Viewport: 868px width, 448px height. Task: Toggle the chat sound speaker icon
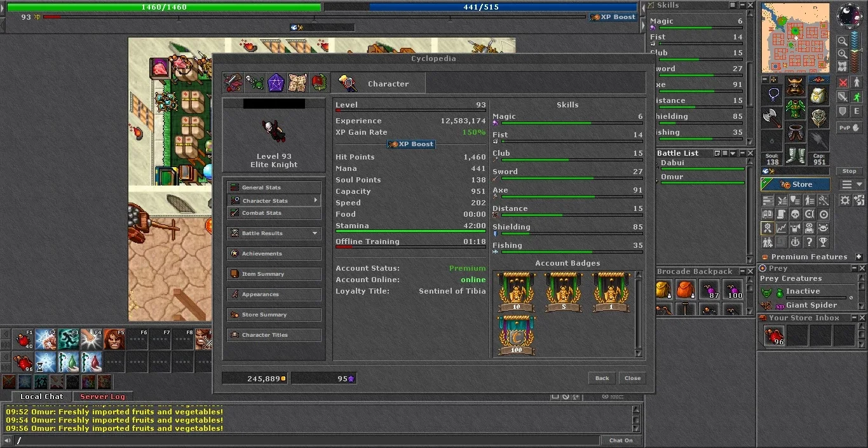click(8, 440)
